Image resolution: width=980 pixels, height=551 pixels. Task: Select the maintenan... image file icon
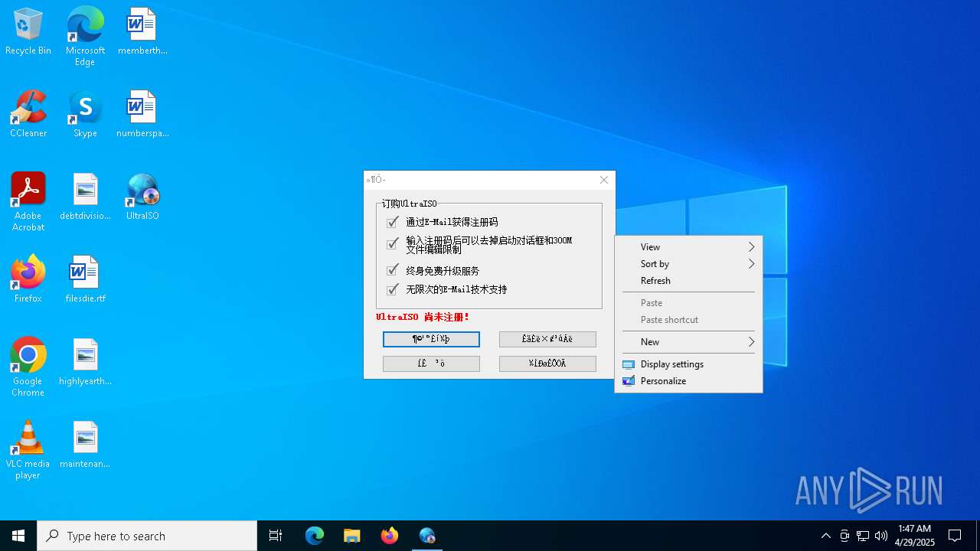[85, 445]
